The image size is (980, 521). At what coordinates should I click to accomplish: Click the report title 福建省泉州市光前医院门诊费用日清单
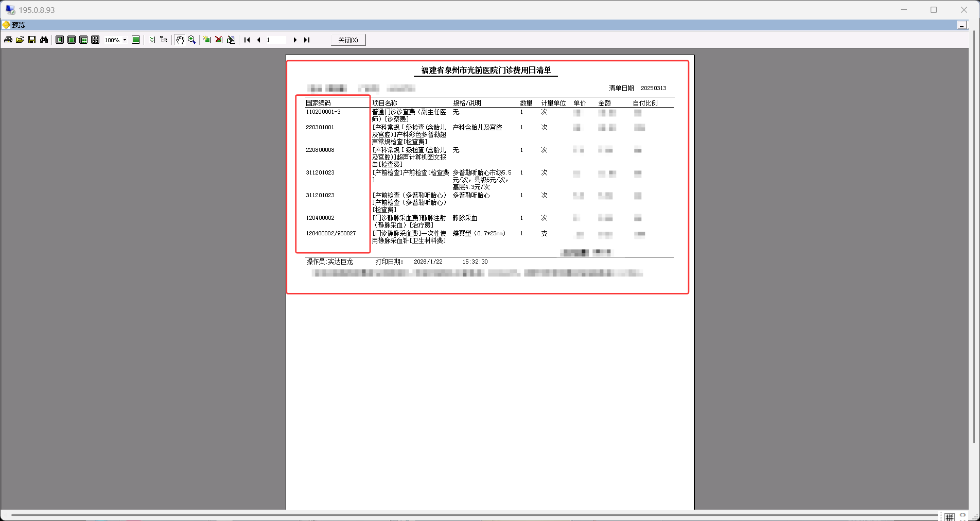coord(486,70)
